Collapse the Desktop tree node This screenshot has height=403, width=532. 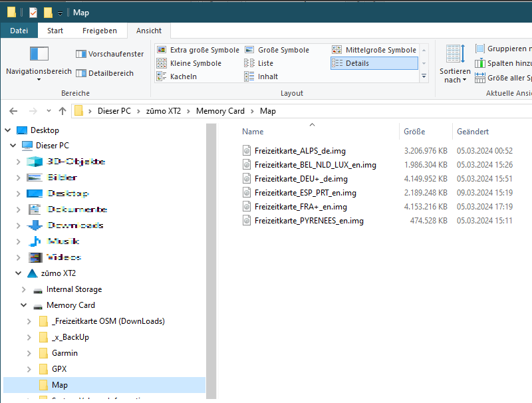pos(8,130)
